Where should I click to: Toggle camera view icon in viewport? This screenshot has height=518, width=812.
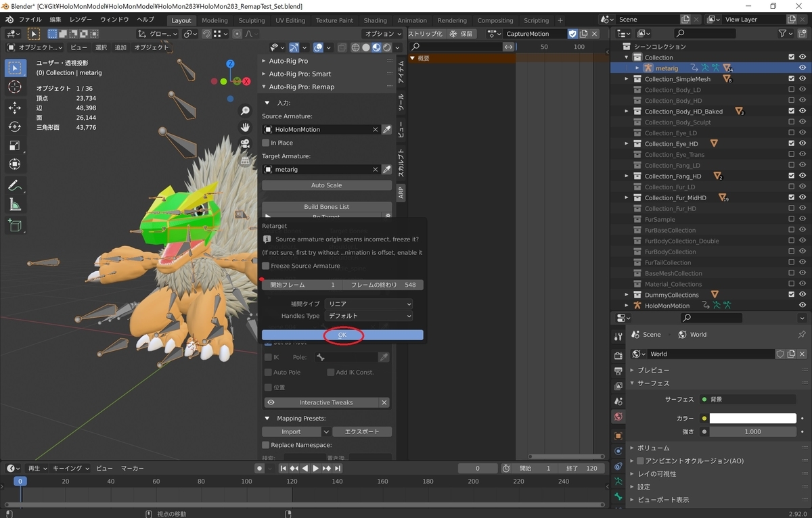pyautogui.click(x=246, y=143)
